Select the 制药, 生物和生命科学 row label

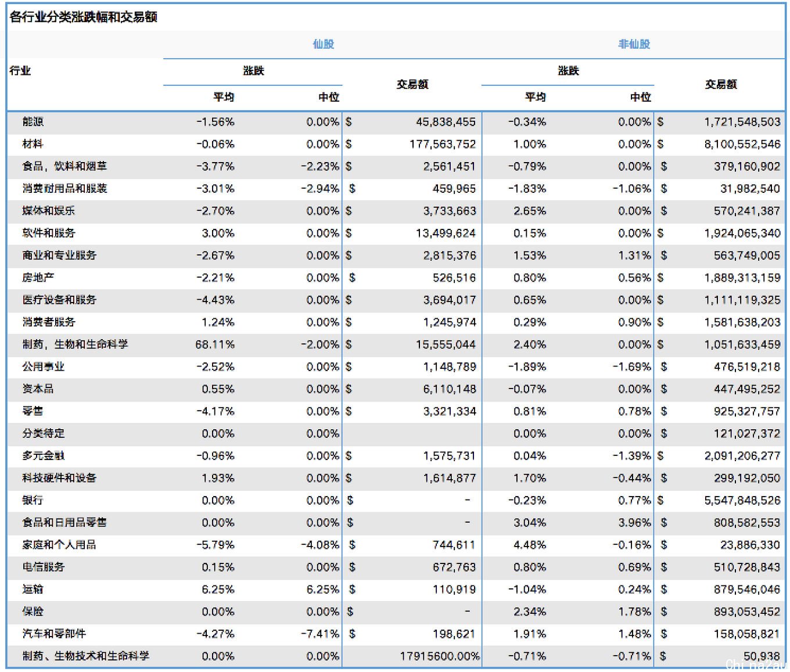point(75,344)
